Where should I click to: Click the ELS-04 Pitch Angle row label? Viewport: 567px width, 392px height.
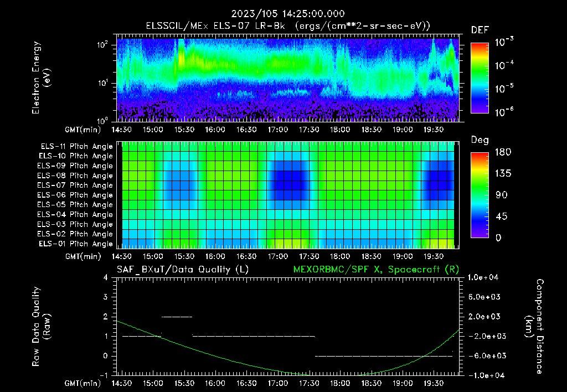(75, 214)
